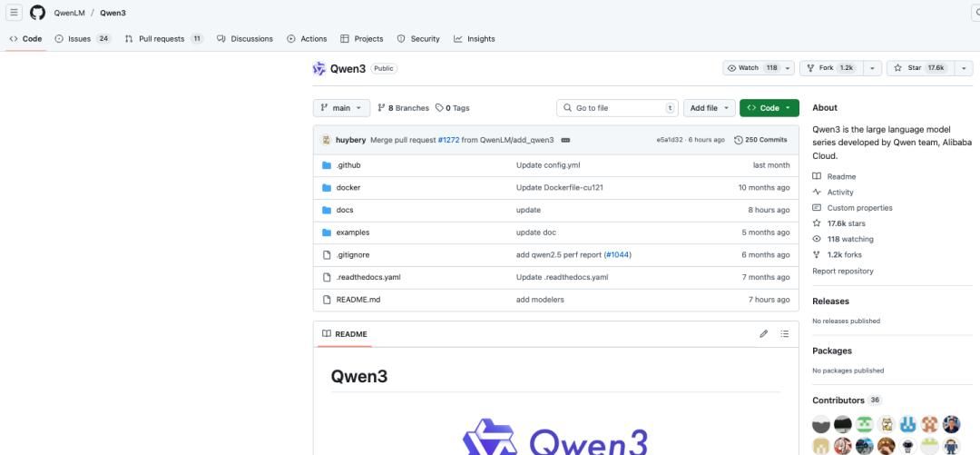Open the 17.6k stars link
Screen dimensions: 980x455
coord(838,223)
